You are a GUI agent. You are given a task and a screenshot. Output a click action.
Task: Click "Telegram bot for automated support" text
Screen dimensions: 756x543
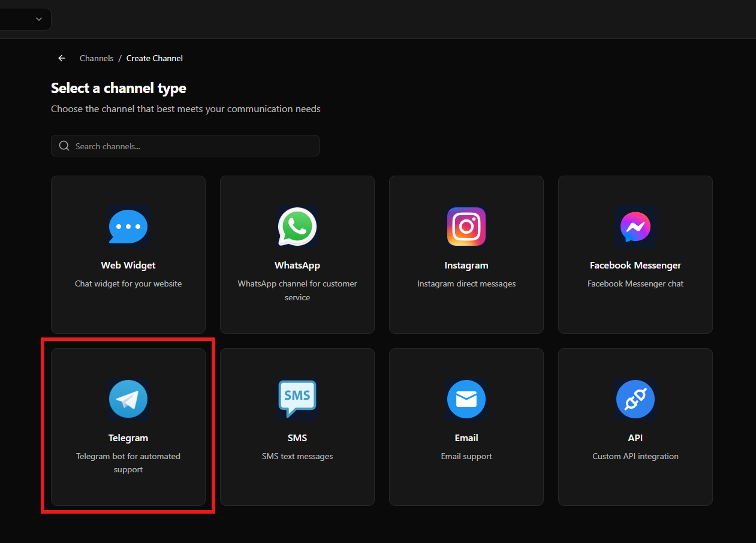128,463
